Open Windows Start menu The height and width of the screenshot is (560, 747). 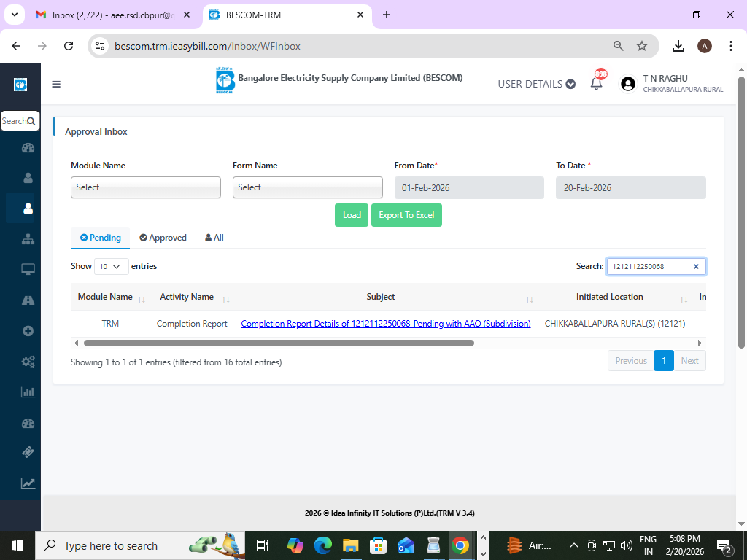click(x=18, y=545)
